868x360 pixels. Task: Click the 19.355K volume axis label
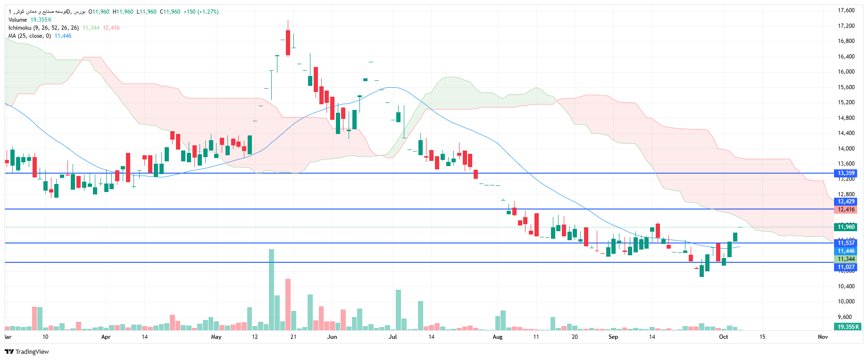coord(847,327)
